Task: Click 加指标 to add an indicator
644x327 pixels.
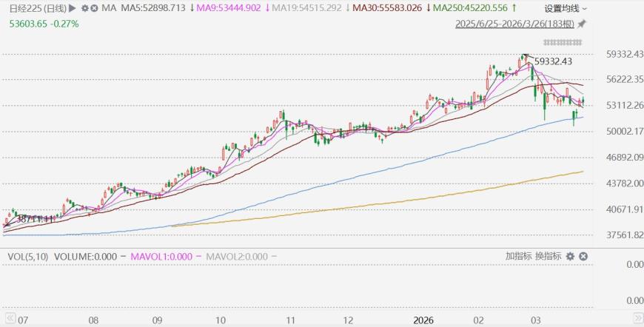Action: pyautogui.click(x=518, y=256)
